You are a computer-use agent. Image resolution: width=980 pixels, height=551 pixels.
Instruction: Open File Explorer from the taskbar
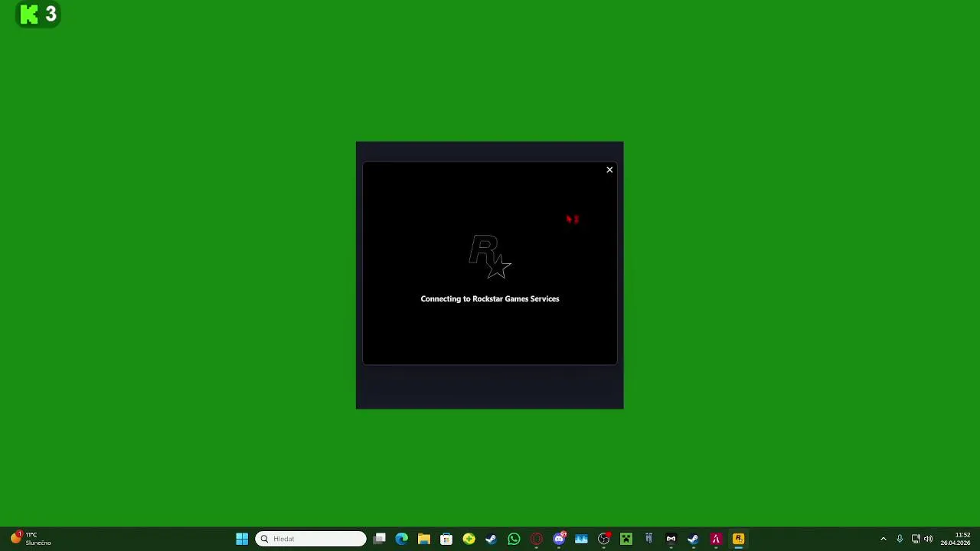pyautogui.click(x=424, y=539)
